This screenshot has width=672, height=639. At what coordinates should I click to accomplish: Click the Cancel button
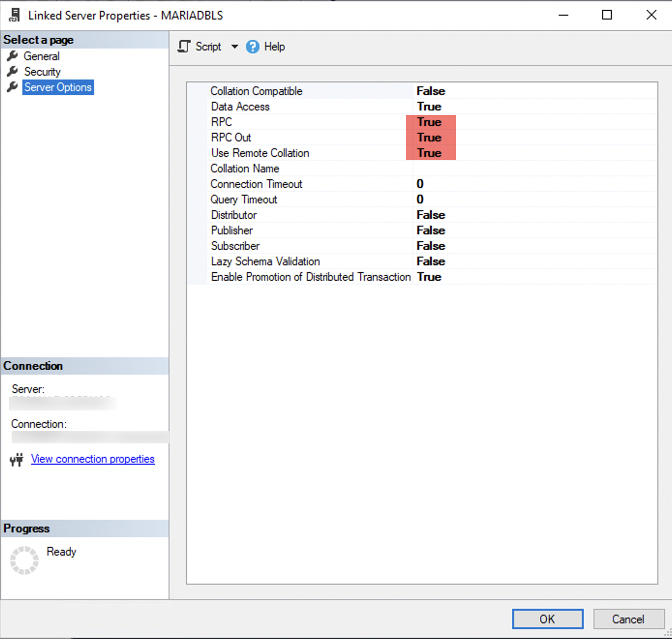(628, 619)
